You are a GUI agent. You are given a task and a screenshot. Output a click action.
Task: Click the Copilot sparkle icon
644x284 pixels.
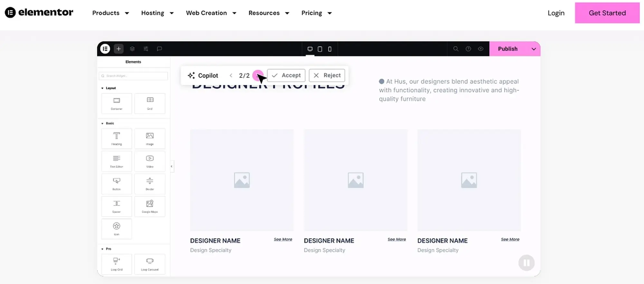(x=191, y=75)
